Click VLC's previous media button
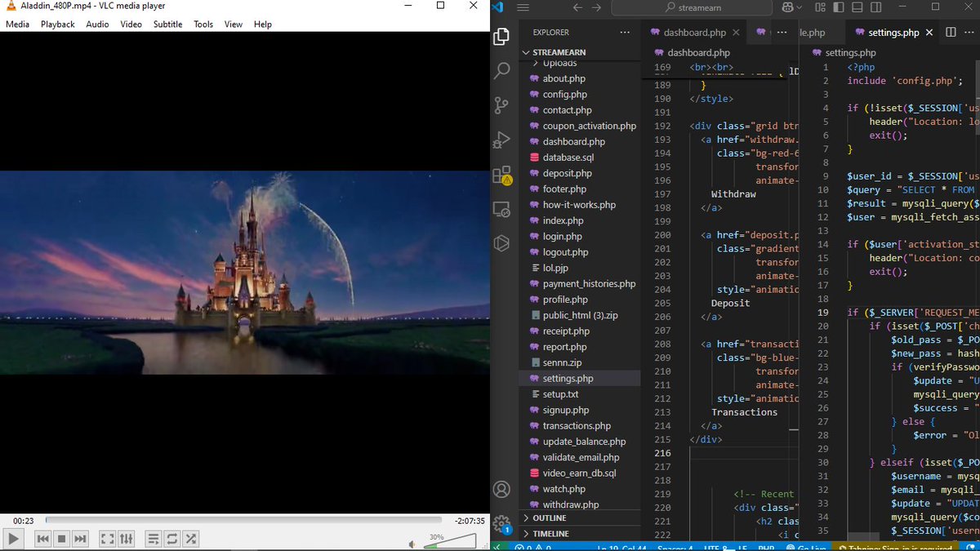The height and width of the screenshot is (551, 980). click(x=42, y=539)
